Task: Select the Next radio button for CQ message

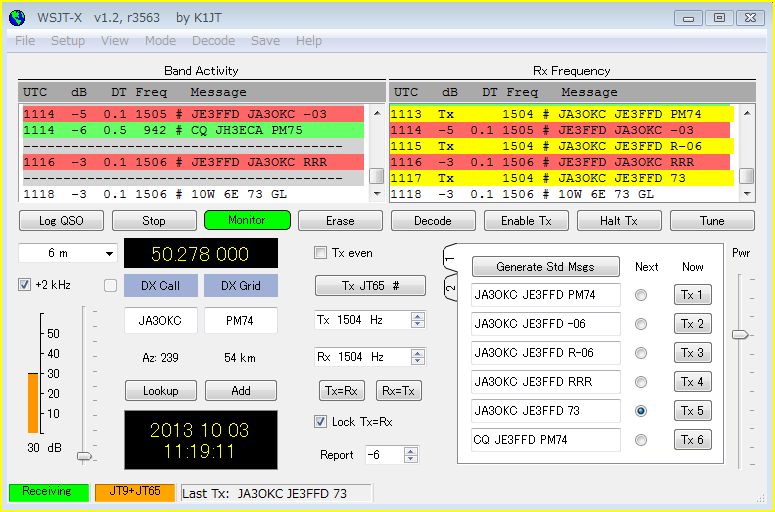Action: pyautogui.click(x=641, y=440)
